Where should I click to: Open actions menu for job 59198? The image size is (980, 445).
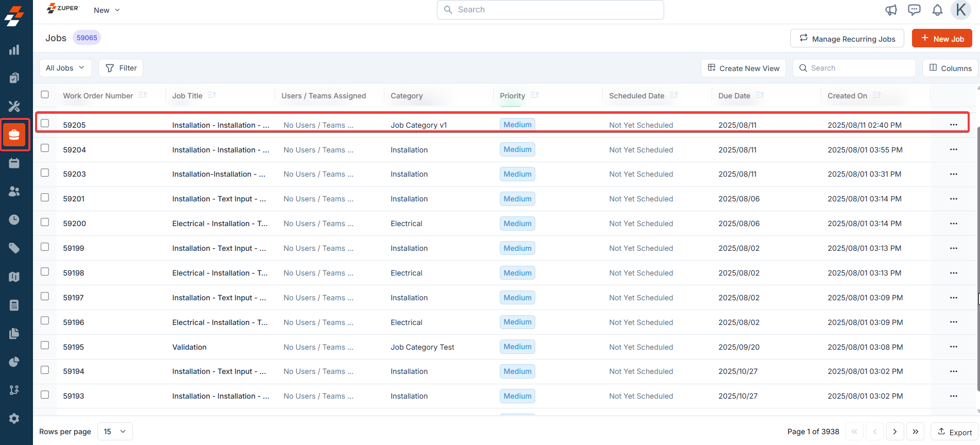point(954,273)
